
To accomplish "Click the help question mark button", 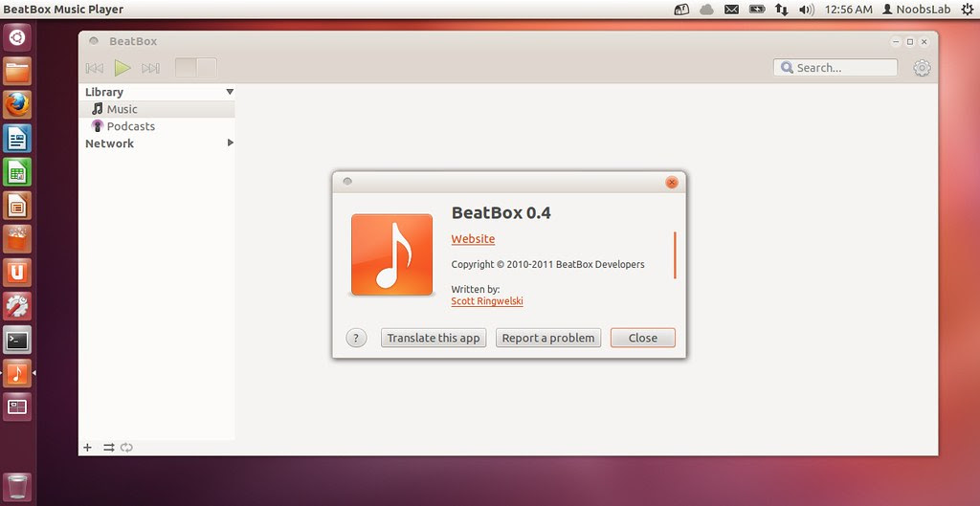I will (356, 338).
